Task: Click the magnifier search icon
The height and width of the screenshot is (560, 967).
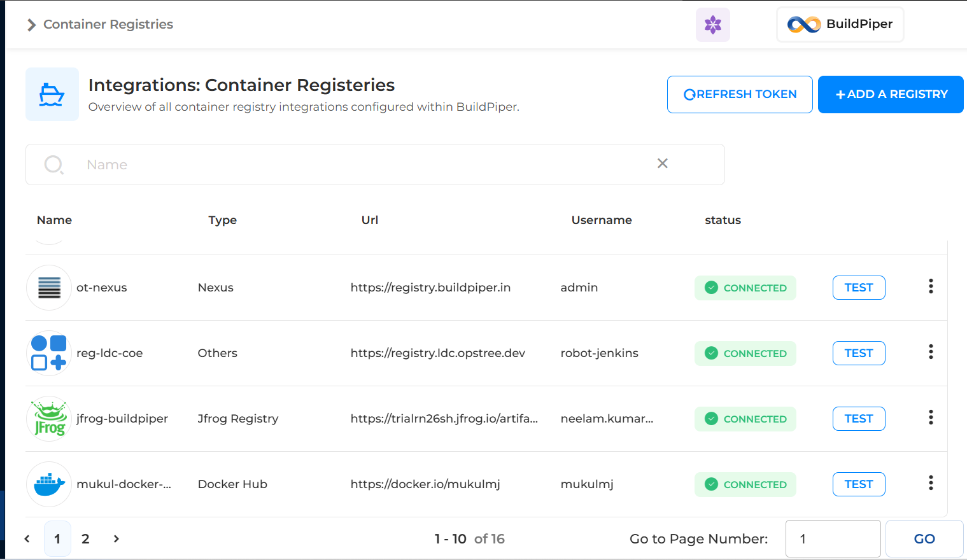Action: click(x=53, y=165)
